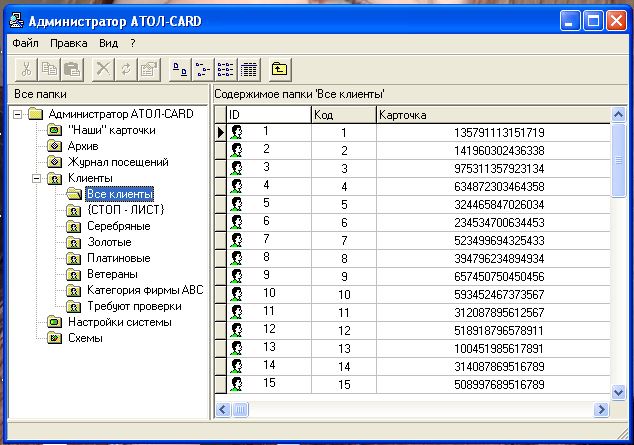The width and height of the screenshot is (634, 445).
Task: Open the Файл menu
Action: coord(26,43)
